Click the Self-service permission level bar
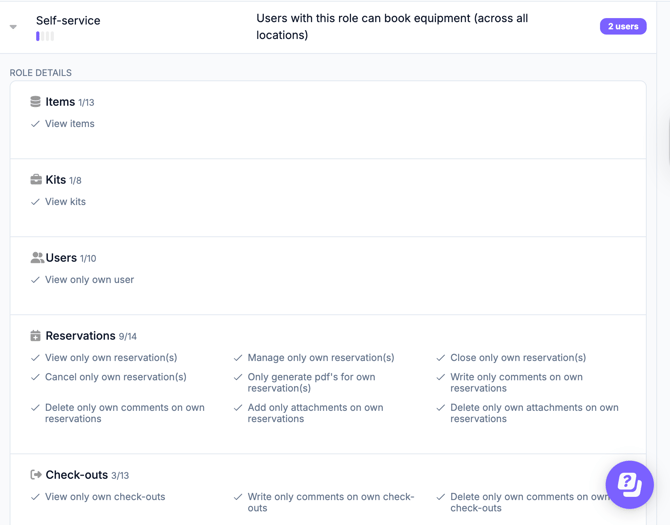The height and width of the screenshot is (525, 670). point(45,36)
